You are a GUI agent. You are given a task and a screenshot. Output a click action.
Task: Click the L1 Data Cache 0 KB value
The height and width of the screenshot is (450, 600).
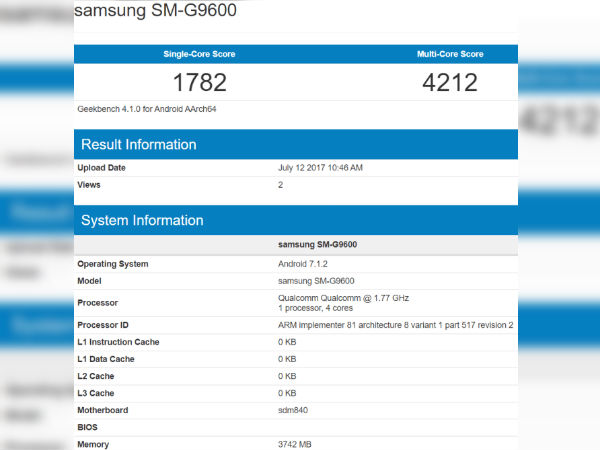click(287, 359)
